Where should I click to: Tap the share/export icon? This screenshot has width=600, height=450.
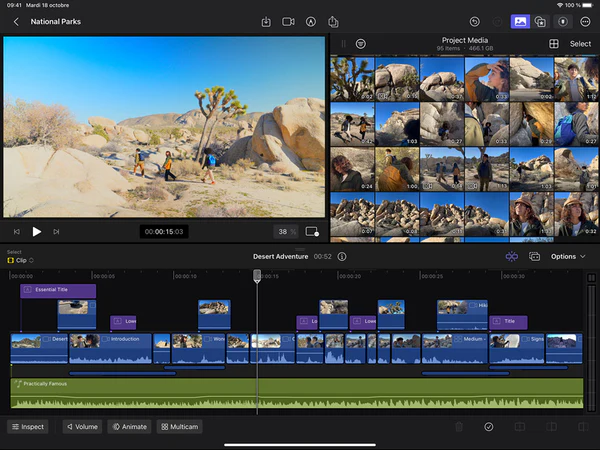click(x=333, y=21)
